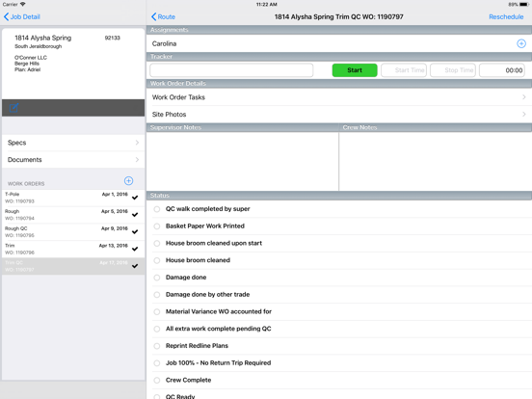Open the Specs row
Viewport: 532px width, 399px height.
click(73, 143)
